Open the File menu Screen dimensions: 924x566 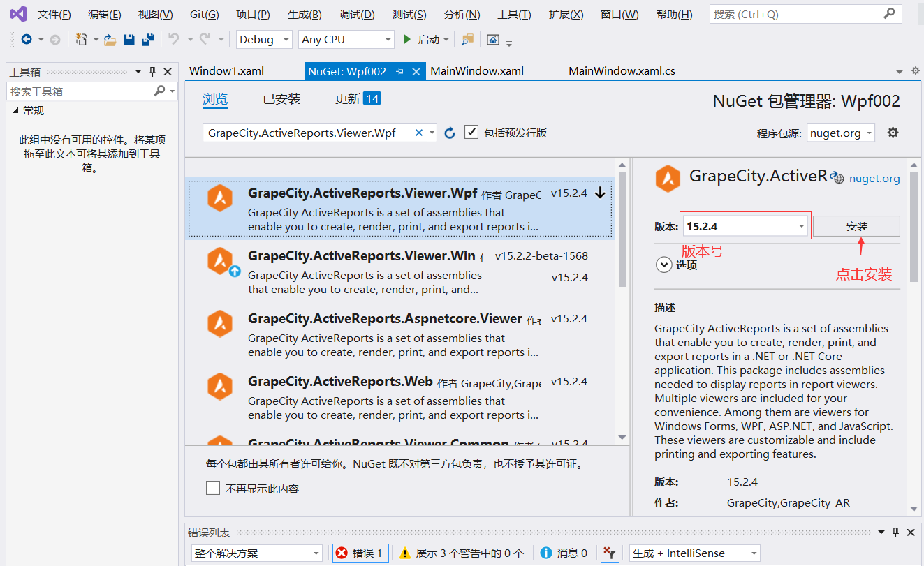tap(54, 14)
